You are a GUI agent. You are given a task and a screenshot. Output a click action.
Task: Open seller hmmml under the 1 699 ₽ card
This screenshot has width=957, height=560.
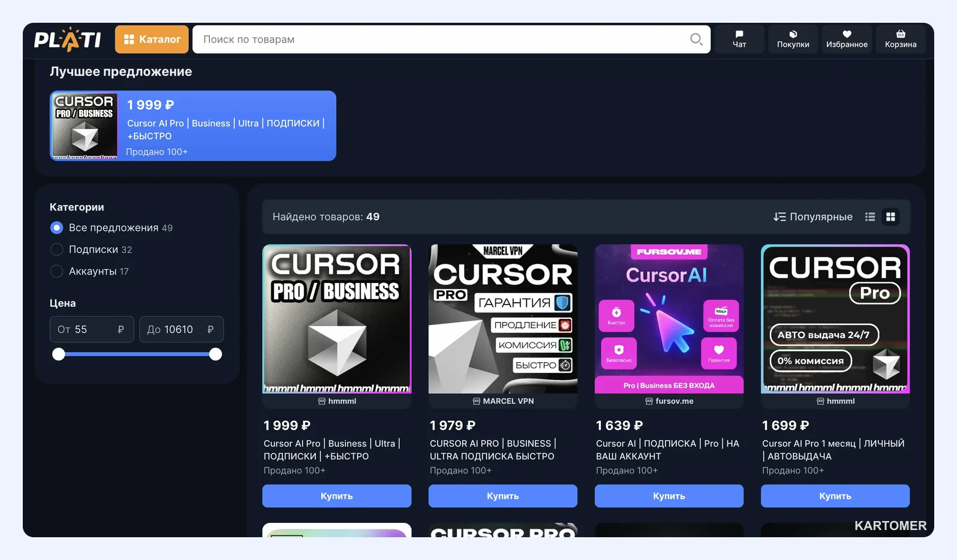tap(835, 401)
